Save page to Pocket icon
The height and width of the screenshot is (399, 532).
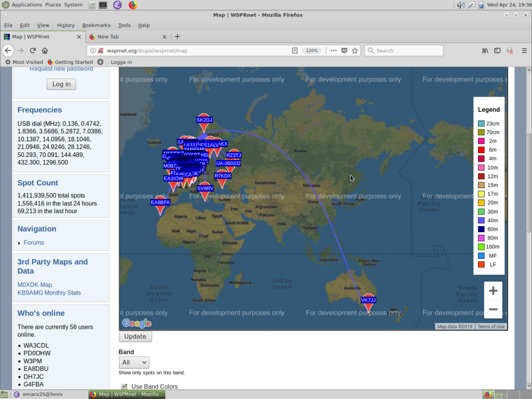click(x=344, y=50)
